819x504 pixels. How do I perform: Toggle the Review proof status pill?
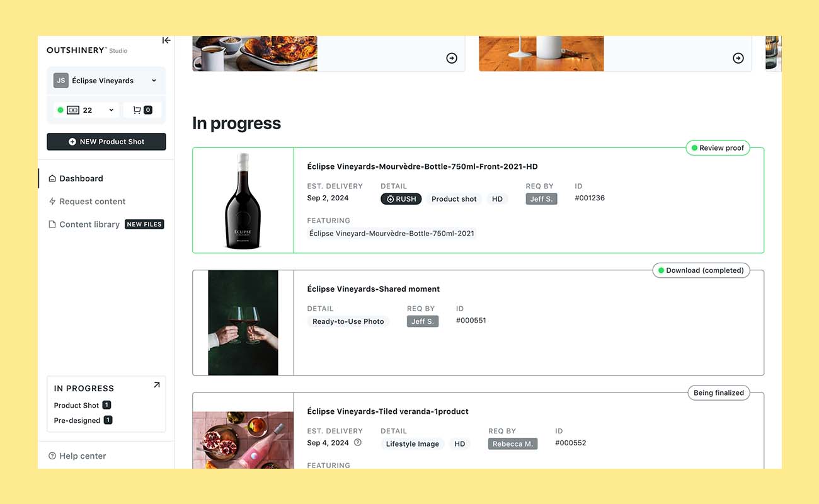click(x=718, y=147)
